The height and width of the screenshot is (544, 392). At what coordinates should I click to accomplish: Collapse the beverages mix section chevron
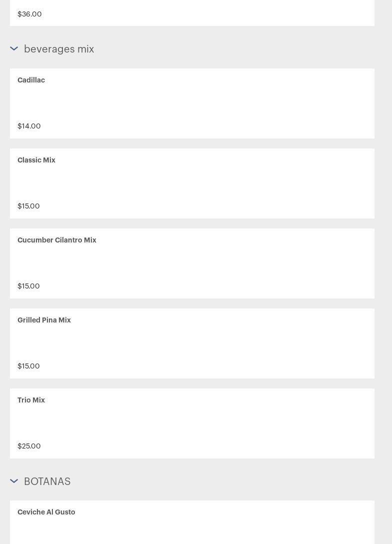coord(14,49)
